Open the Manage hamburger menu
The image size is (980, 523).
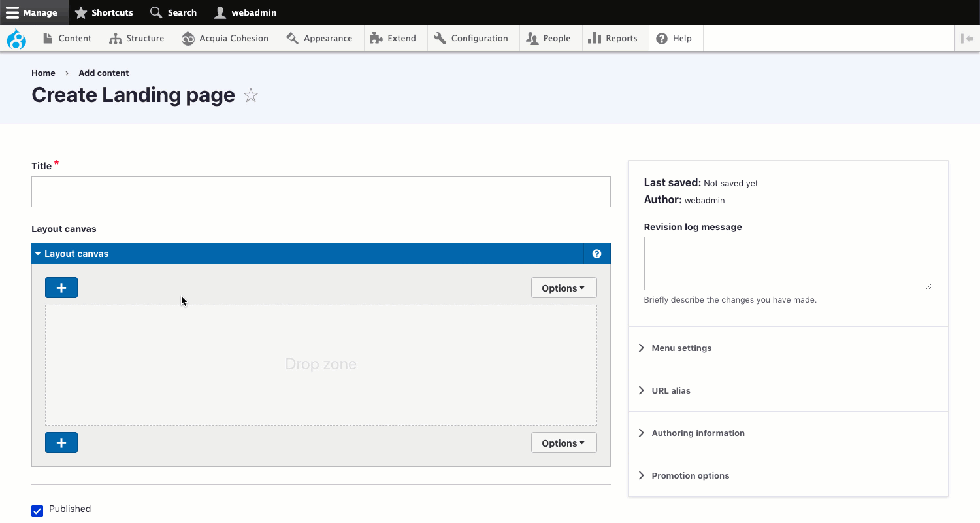coord(32,12)
